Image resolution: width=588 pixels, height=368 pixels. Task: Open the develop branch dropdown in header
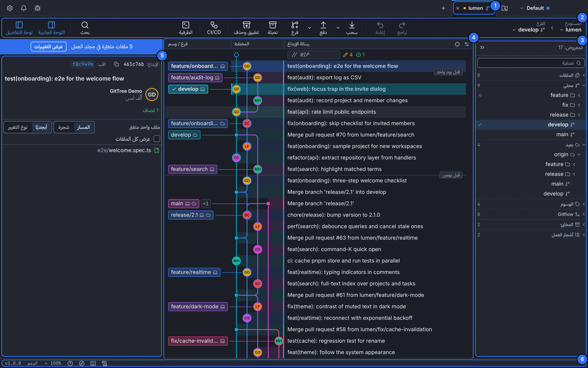pos(529,30)
